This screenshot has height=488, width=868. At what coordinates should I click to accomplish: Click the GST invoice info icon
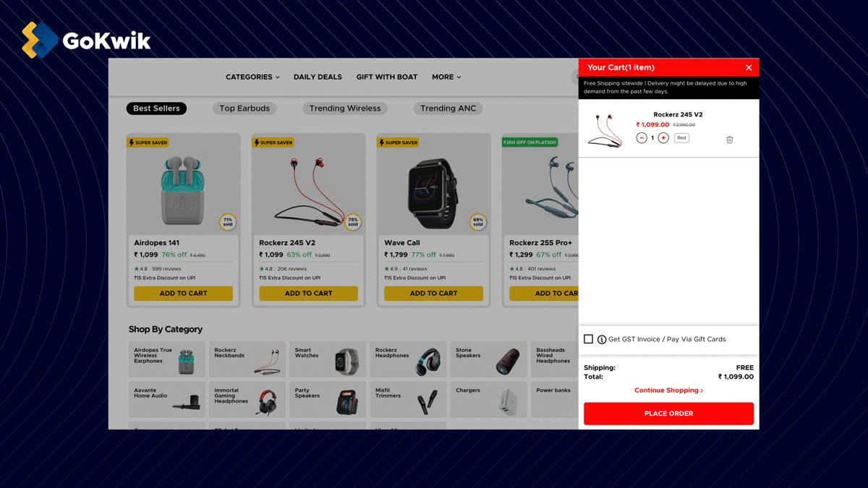602,339
